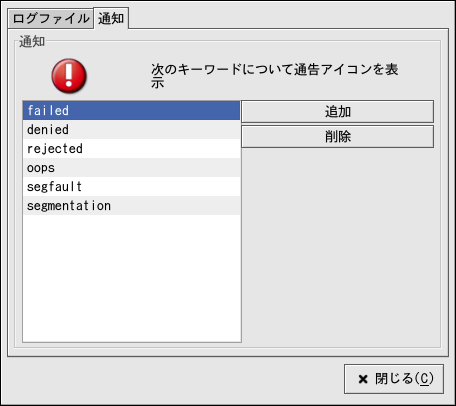Image resolution: width=456 pixels, height=406 pixels.
Task: Click the "segmentation" keyword entry
Action: tap(132, 205)
